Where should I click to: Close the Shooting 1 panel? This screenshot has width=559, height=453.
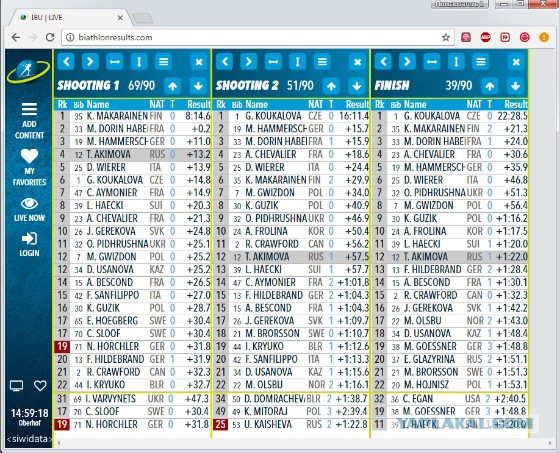pos(199,62)
